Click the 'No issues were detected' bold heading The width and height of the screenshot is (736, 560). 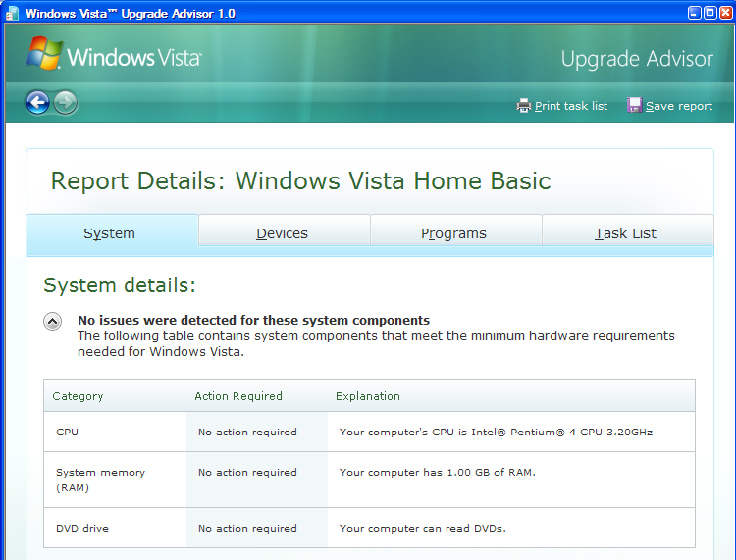tap(253, 320)
